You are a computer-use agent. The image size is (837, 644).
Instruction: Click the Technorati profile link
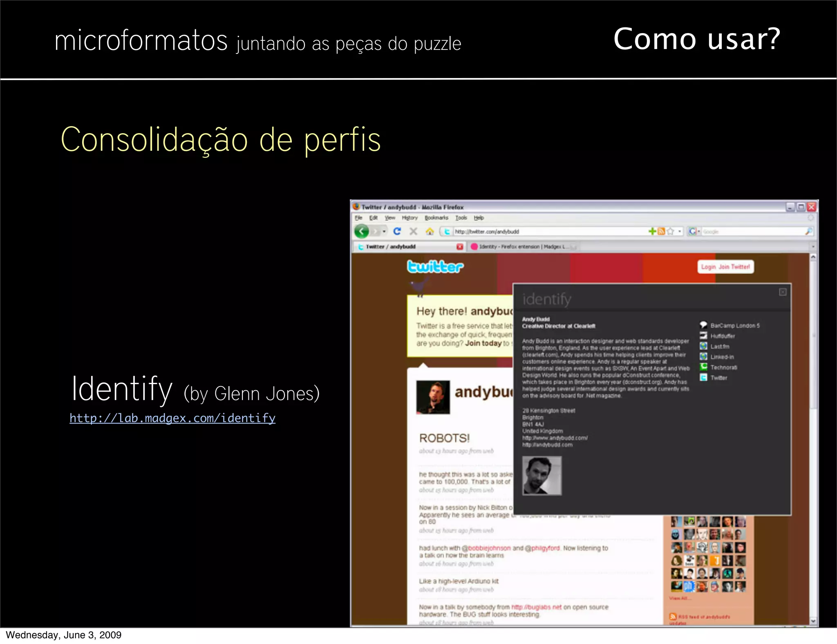pos(724,367)
